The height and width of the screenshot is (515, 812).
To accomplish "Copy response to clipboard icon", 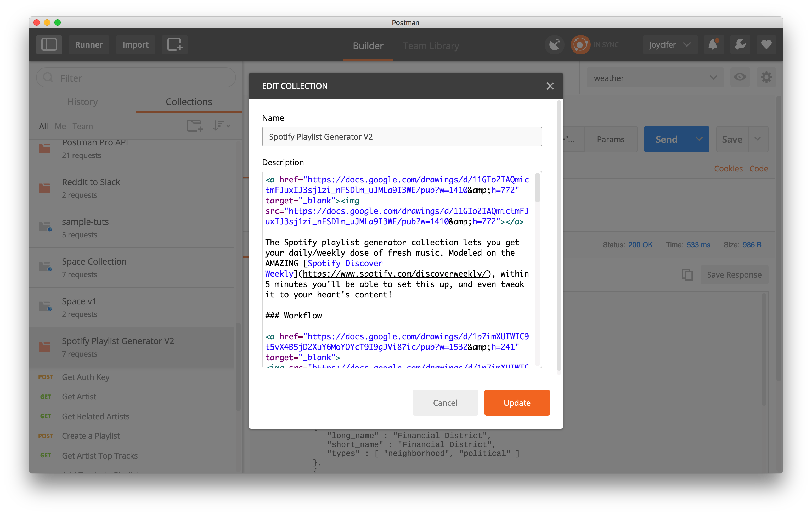I will click(x=687, y=275).
